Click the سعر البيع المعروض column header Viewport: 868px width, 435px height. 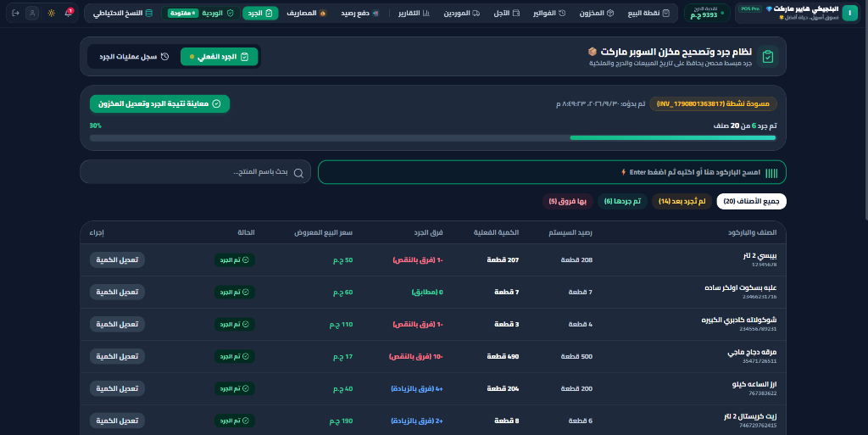click(x=323, y=232)
